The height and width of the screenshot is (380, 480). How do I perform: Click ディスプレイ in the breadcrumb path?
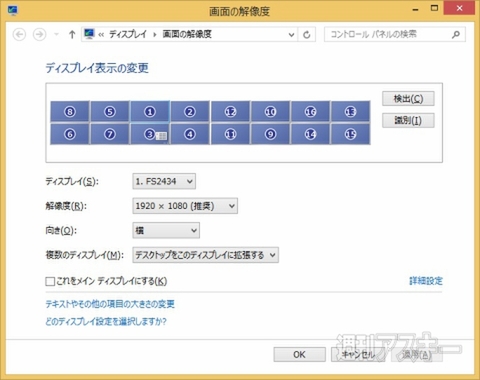pyautogui.click(x=128, y=34)
